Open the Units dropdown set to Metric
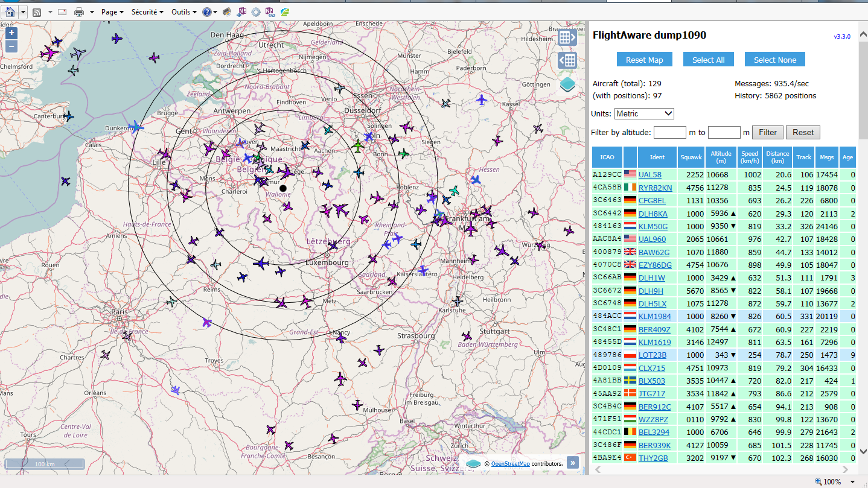The height and width of the screenshot is (488, 868). click(644, 113)
